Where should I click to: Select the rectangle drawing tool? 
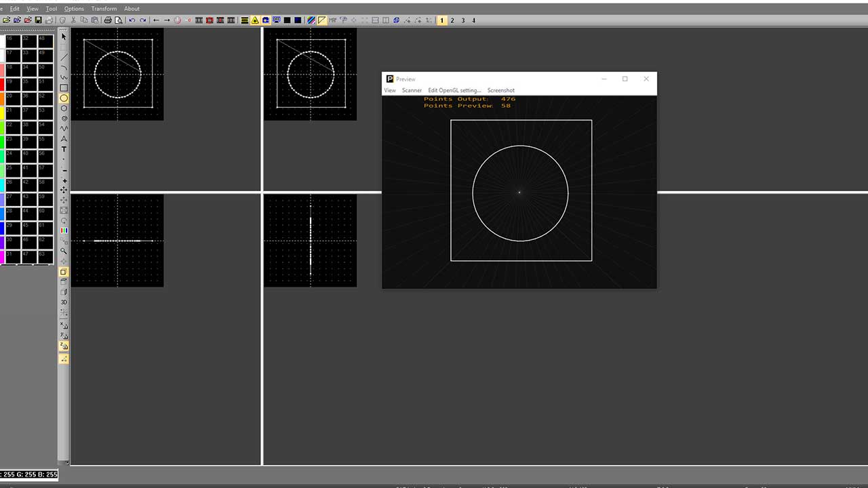click(64, 87)
